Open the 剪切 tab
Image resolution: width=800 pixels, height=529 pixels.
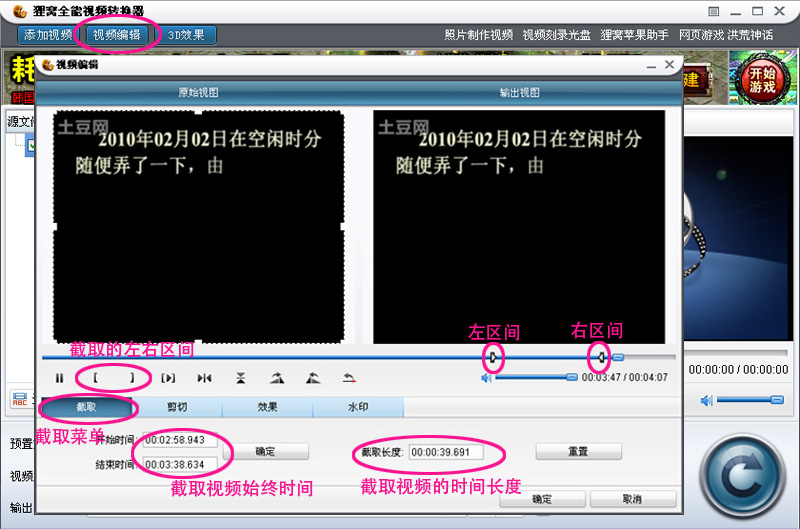click(x=177, y=407)
